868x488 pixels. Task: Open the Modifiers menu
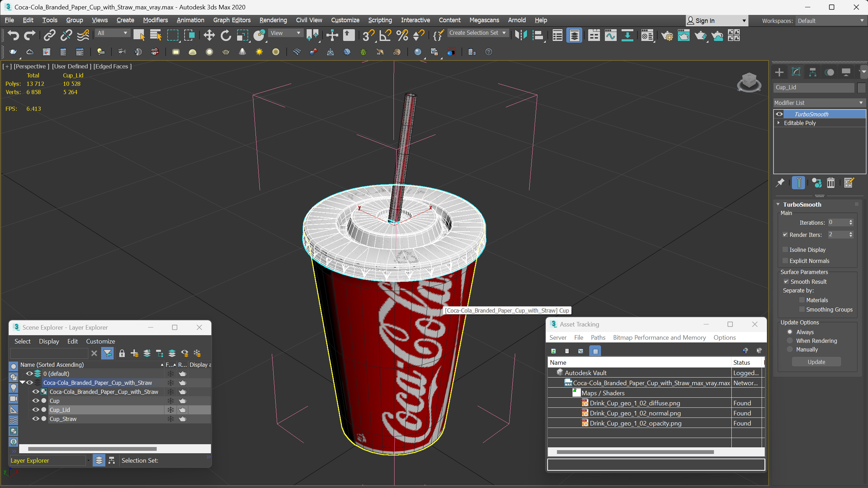[155, 20]
